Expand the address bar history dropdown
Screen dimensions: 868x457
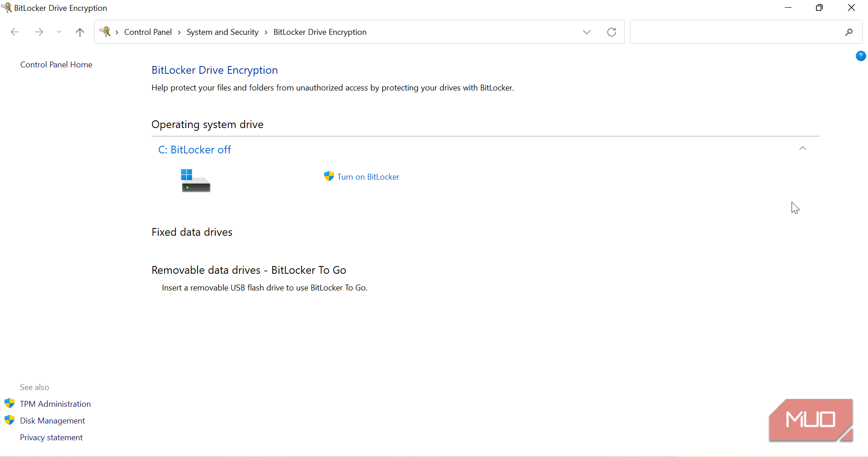tap(587, 32)
